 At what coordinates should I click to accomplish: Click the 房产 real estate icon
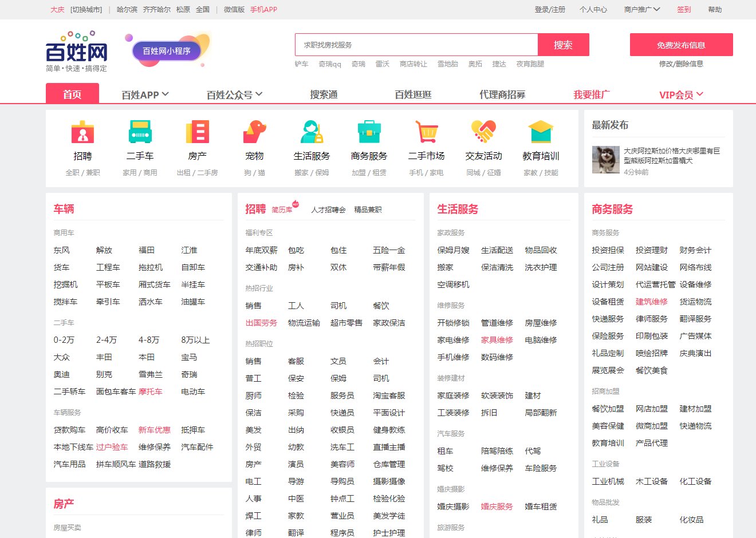(x=197, y=133)
